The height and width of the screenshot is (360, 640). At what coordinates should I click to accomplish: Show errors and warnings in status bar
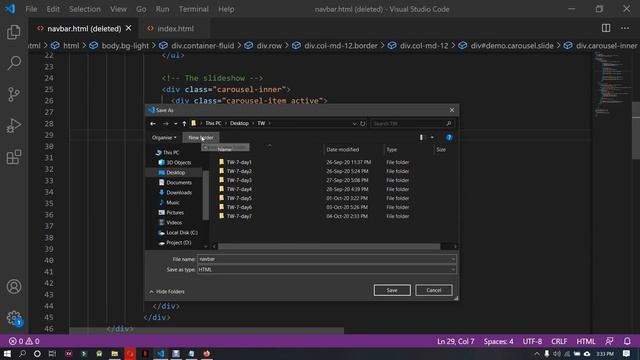point(24,341)
